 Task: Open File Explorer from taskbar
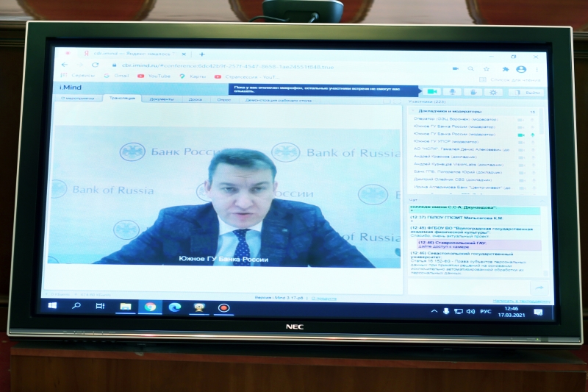click(x=125, y=307)
